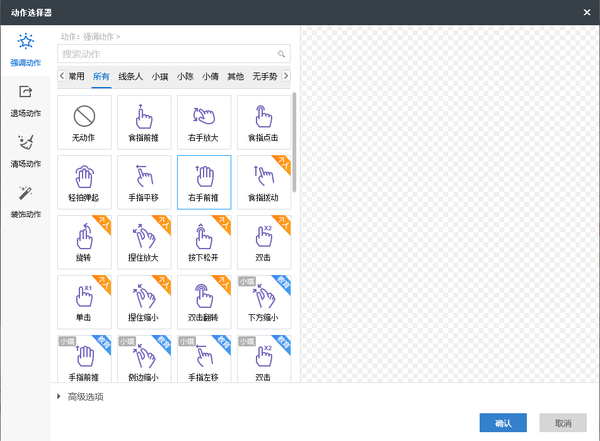Viewport: 600px width, 441px height.
Task: Open the 装饰动作 category in sidebar
Action: pyautogui.click(x=25, y=202)
